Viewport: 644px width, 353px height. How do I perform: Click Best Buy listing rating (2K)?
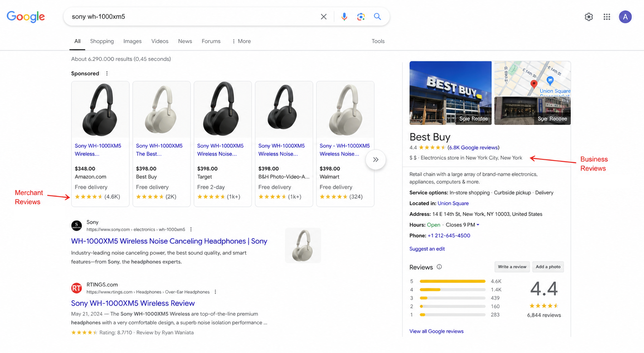point(156,196)
